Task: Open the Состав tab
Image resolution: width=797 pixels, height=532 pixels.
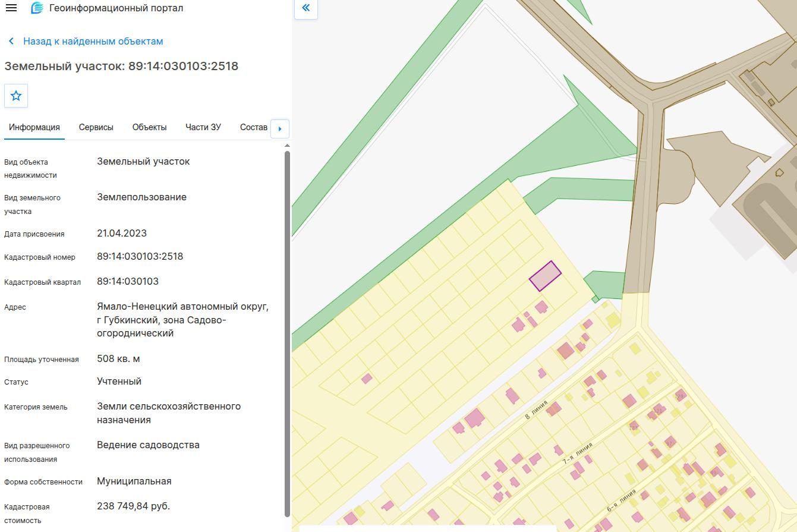Action: click(254, 127)
